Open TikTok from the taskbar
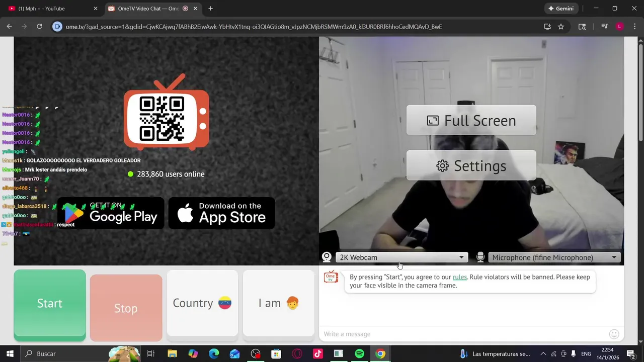Screen dimensions: 644x362 coord(318,353)
